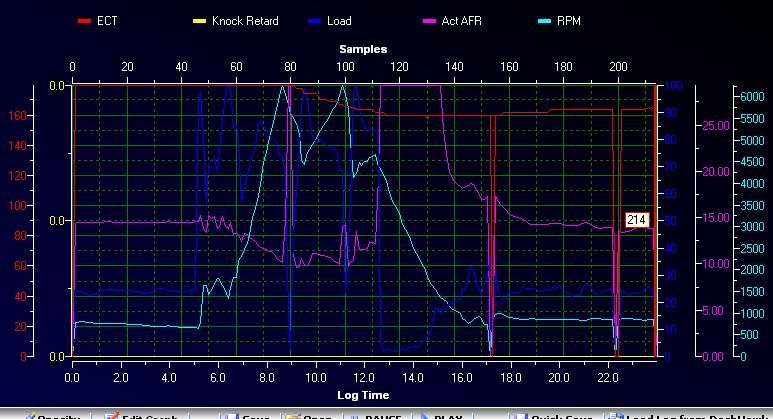Click the 214 sample marker label
The width and height of the screenshot is (773, 419).
point(637,219)
